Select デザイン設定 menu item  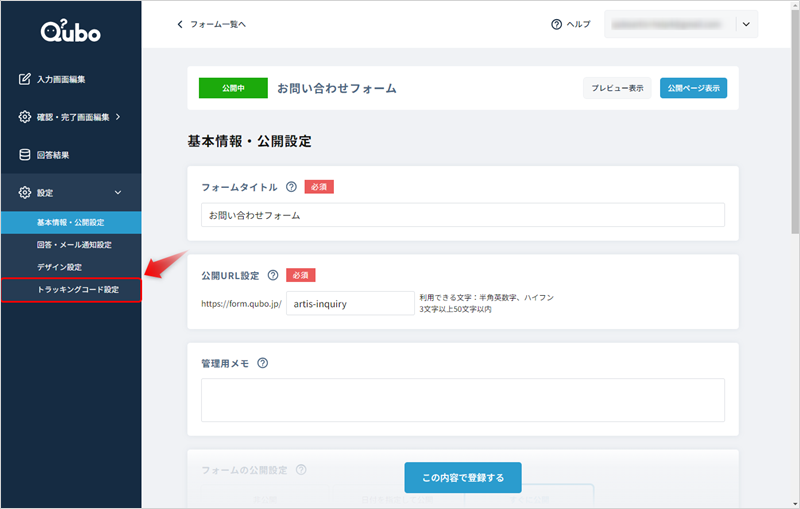point(59,267)
